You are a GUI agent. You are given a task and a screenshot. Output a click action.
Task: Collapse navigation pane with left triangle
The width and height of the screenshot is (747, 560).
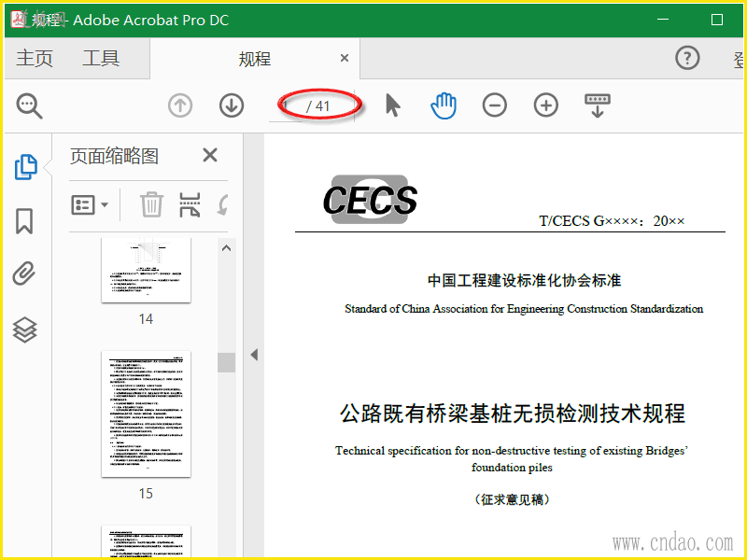(x=254, y=355)
